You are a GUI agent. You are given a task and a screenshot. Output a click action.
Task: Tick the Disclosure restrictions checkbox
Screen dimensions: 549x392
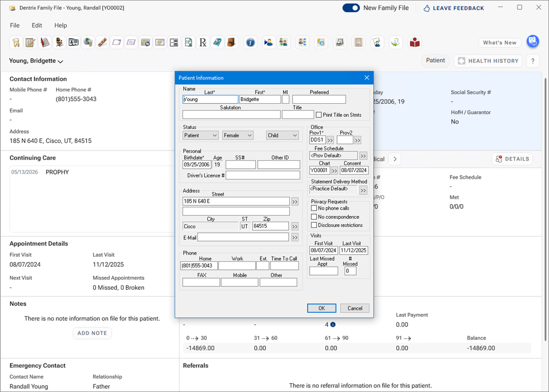pyautogui.click(x=314, y=225)
